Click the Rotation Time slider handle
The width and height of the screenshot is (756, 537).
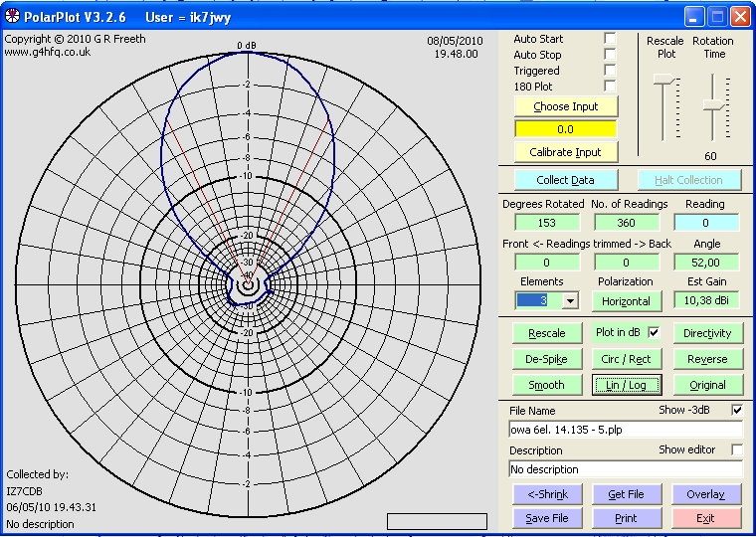pos(713,105)
